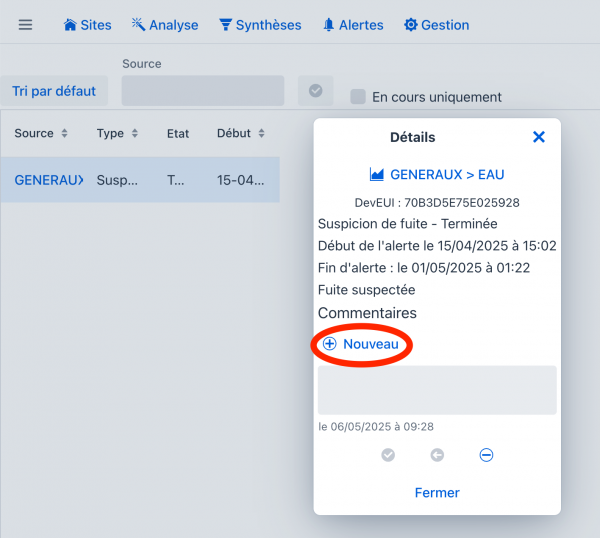Click comment timestamp le 06/05/2025 à 09:28
The image size is (600, 538).
[x=376, y=426]
